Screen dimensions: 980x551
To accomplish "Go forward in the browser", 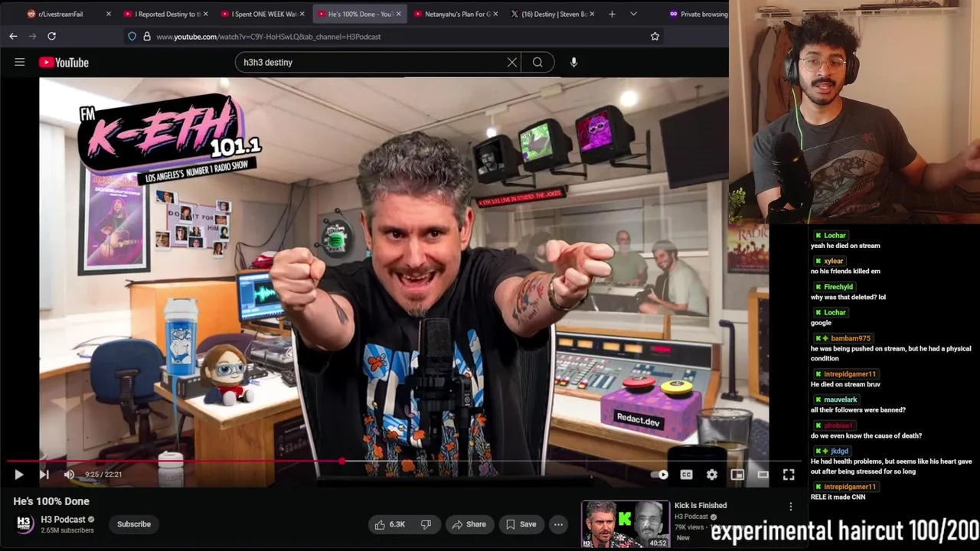I will [x=32, y=36].
